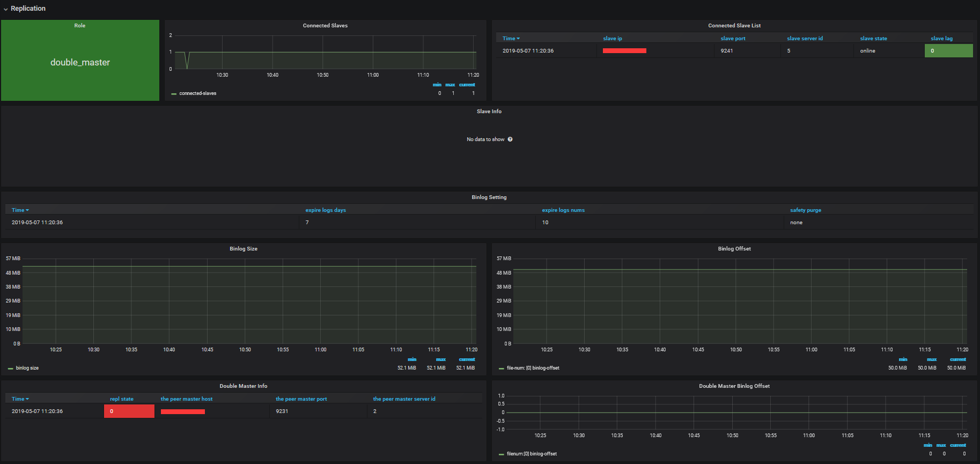
Task: Sort Connected Slave List by Time column
Action: (511, 39)
